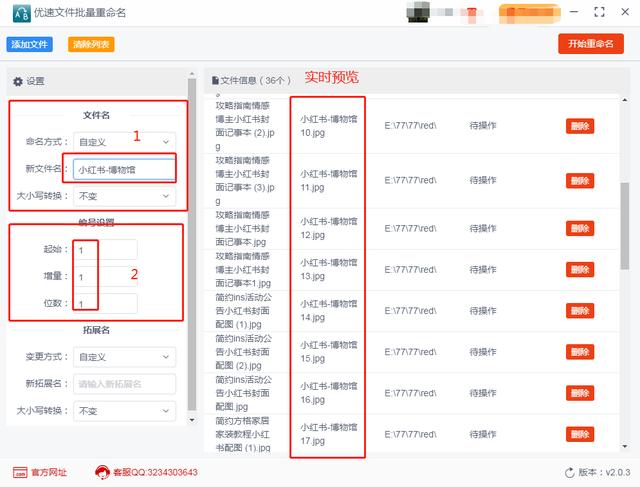Click the blurred orange button in title bar

pyautogui.click(x=529, y=13)
